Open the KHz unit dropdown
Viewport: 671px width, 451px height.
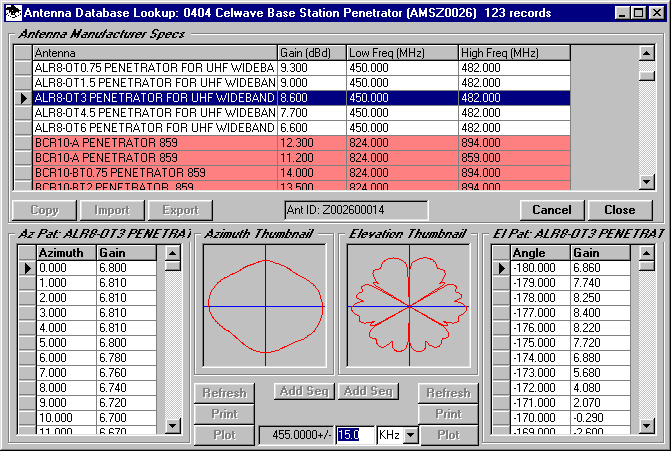(411, 435)
